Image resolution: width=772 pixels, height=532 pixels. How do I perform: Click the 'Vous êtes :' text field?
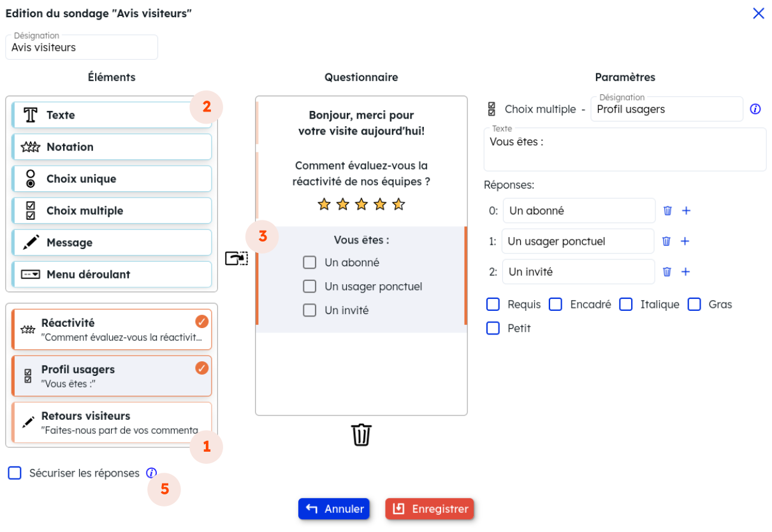tap(625, 150)
